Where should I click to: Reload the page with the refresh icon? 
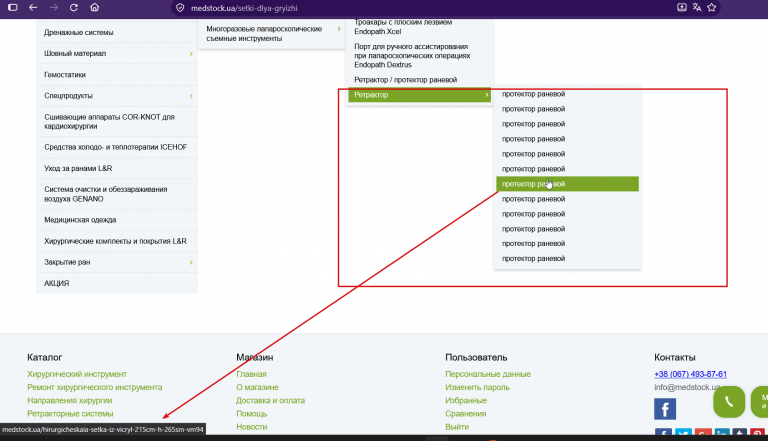click(74, 7)
